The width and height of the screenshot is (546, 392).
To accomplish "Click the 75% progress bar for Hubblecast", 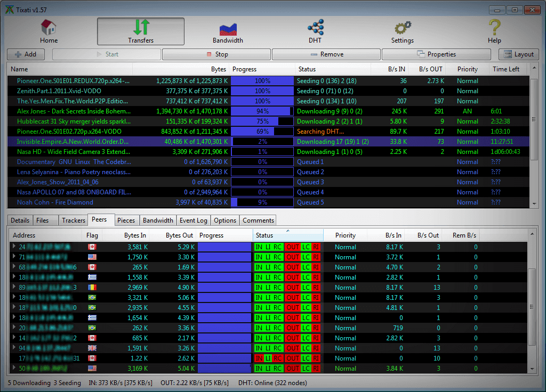I will coord(262,121).
